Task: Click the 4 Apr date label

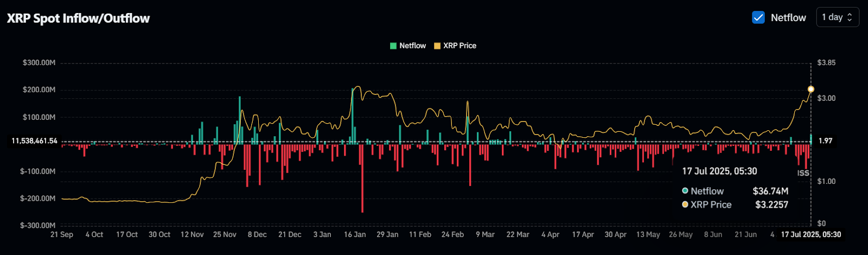Action: (x=550, y=235)
